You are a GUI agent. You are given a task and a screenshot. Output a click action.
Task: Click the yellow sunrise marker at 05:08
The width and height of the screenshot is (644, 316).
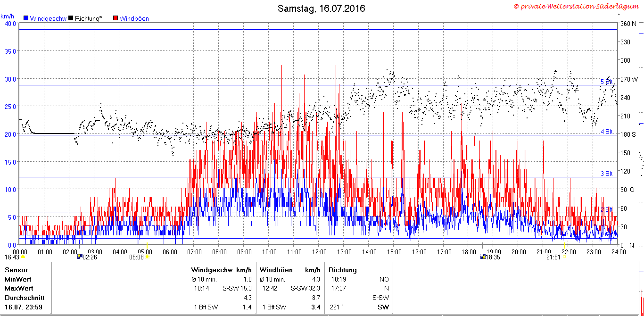pos(148,257)
